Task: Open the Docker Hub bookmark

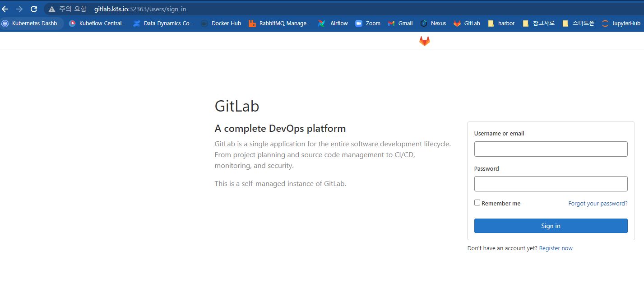Action: click(x=221, y=23)
